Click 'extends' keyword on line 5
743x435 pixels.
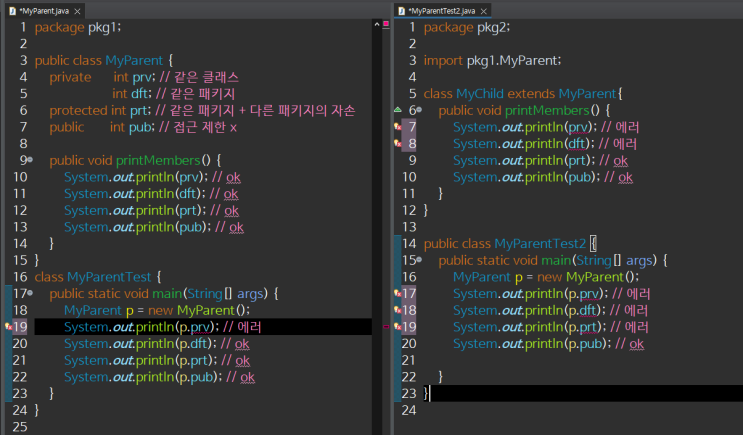tap(531, 94)
